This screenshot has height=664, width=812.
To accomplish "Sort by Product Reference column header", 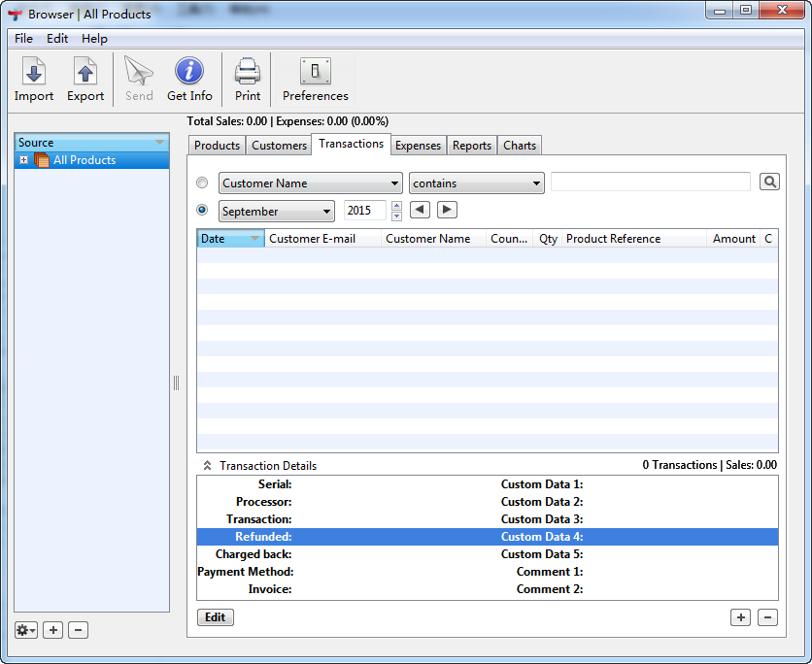I will coord(634,239).
